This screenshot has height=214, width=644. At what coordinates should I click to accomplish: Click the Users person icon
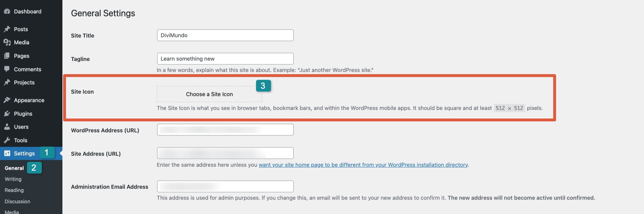[7, 127]
